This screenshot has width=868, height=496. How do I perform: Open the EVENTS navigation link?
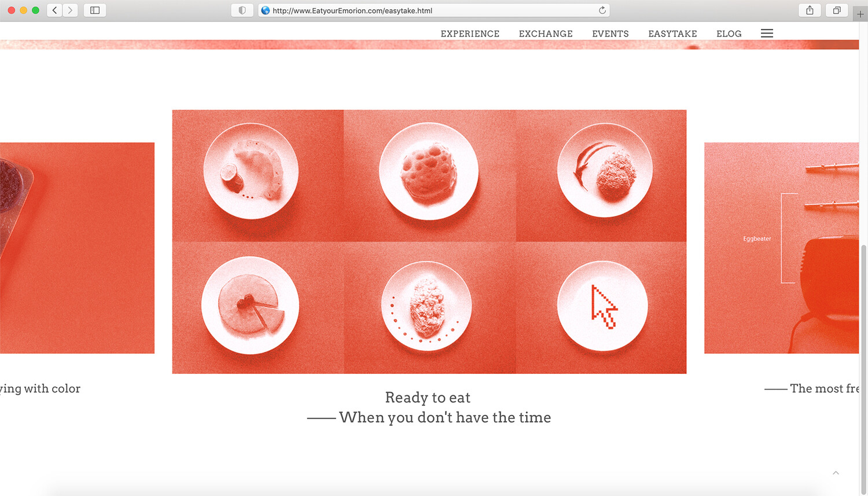[x=610, y=34]
